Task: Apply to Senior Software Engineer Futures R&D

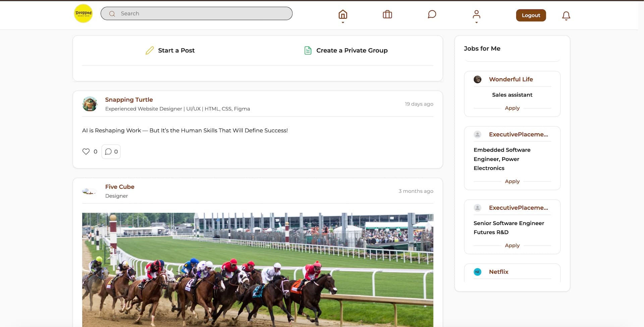Action: 512,245
